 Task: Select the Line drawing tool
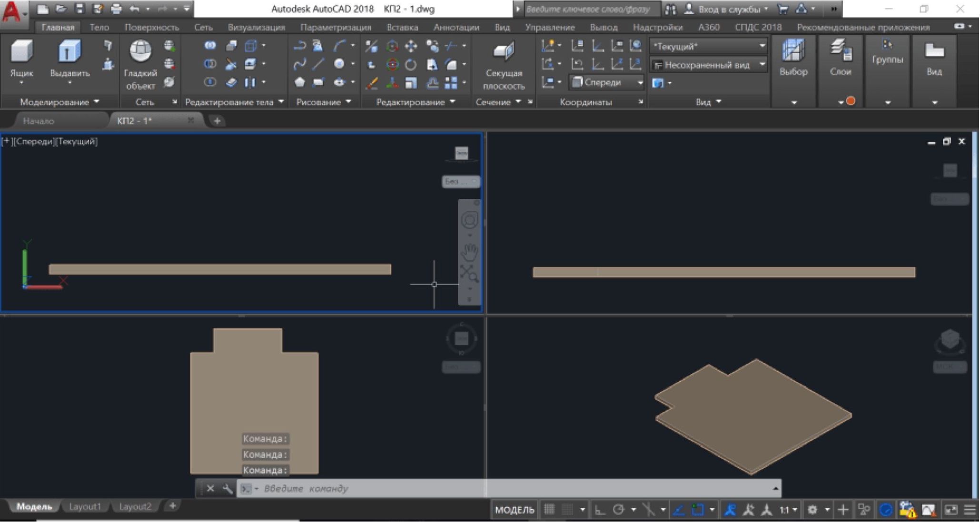click(x=318, y=64)
